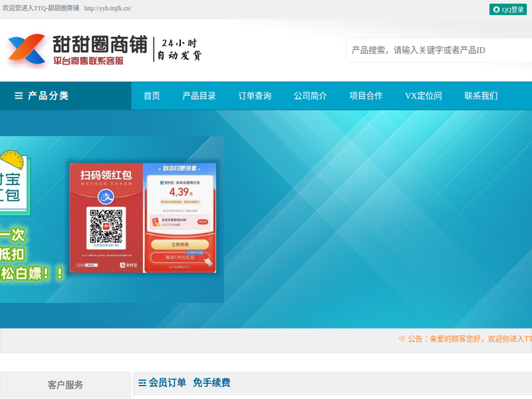Click the 平台寄售联系客服 red subtitle
The width and height of the screenshot is (532, 399).
pos(88,61)
